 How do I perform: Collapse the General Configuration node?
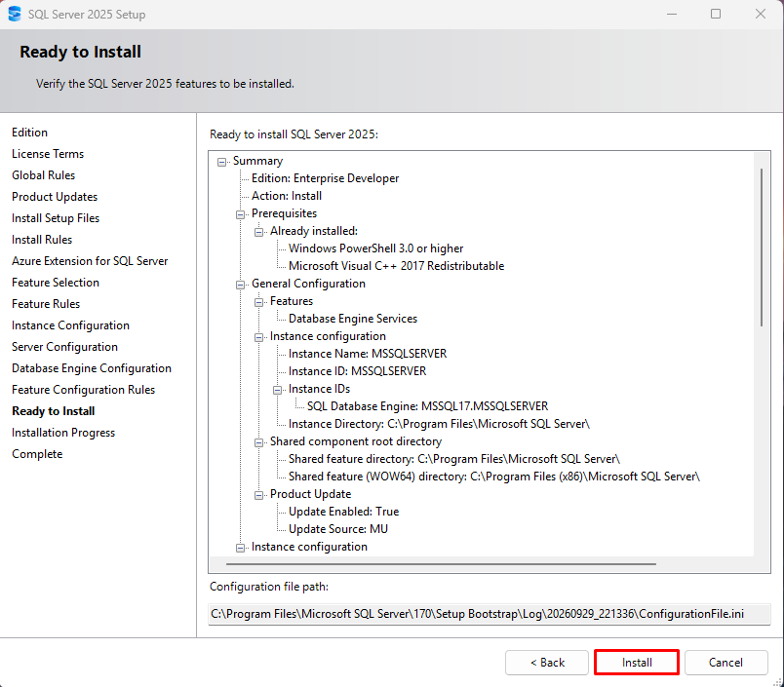tap(241, 285)
